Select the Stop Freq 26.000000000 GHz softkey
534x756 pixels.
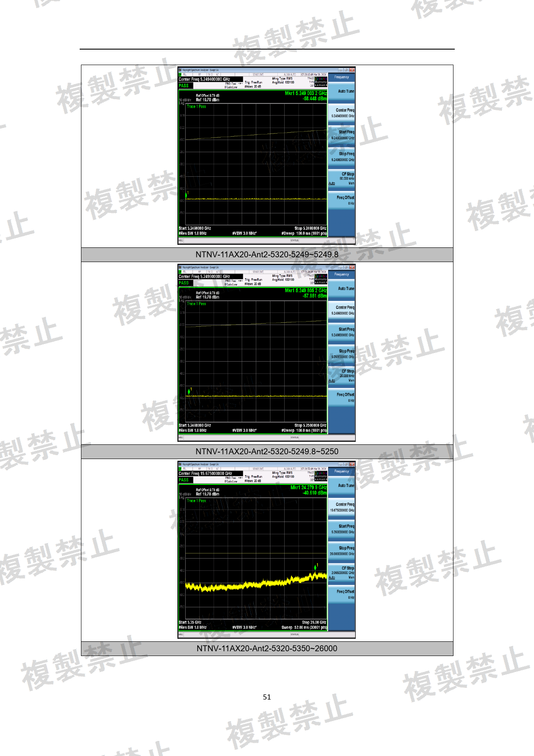(x=342, y=551)
